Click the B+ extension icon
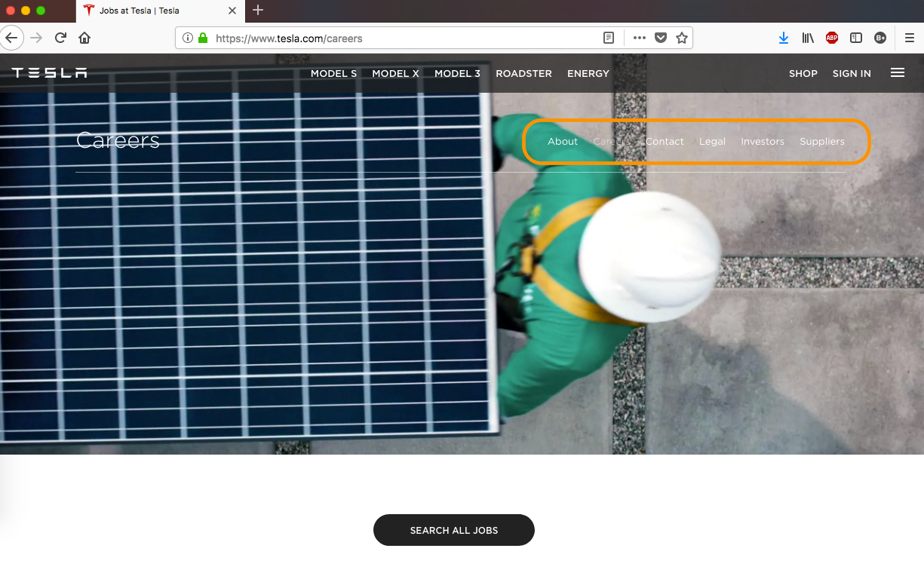Screen dimensions: 924x579 tap(880, 38)
